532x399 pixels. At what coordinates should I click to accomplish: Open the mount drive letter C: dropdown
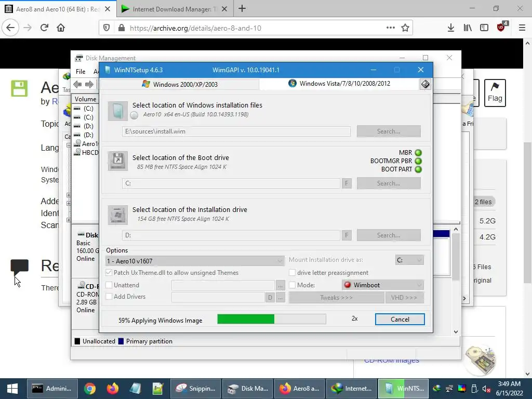[x=409, y=260]
